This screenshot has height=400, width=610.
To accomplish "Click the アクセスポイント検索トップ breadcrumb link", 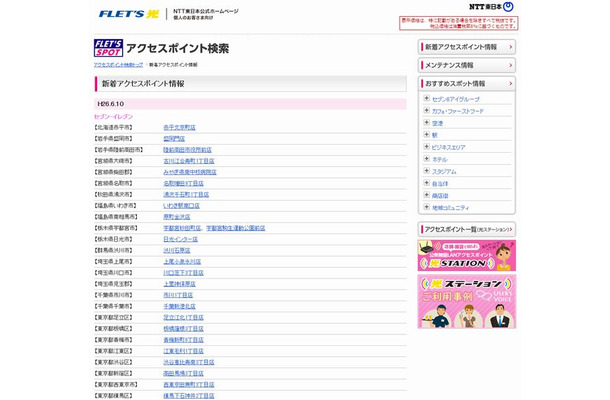I will pyautogui.click(x=118, y=65).
